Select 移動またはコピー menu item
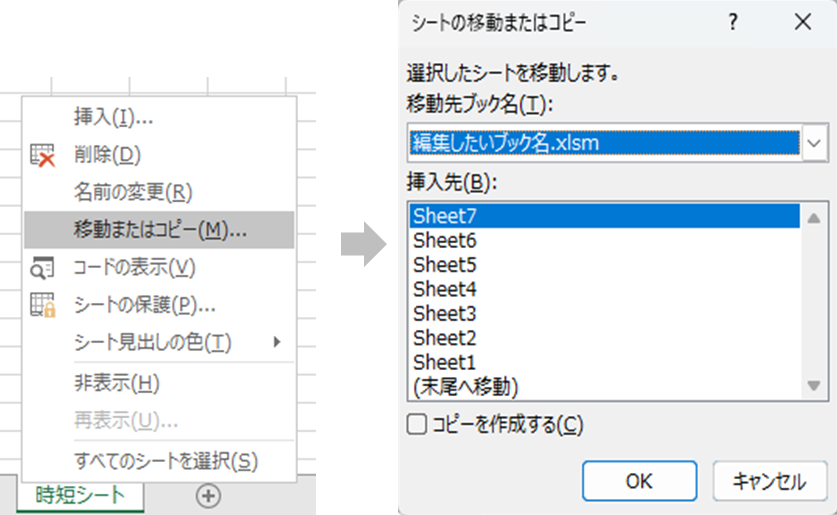This screenshot has height=515, width=837. click(x=160, y=230)
